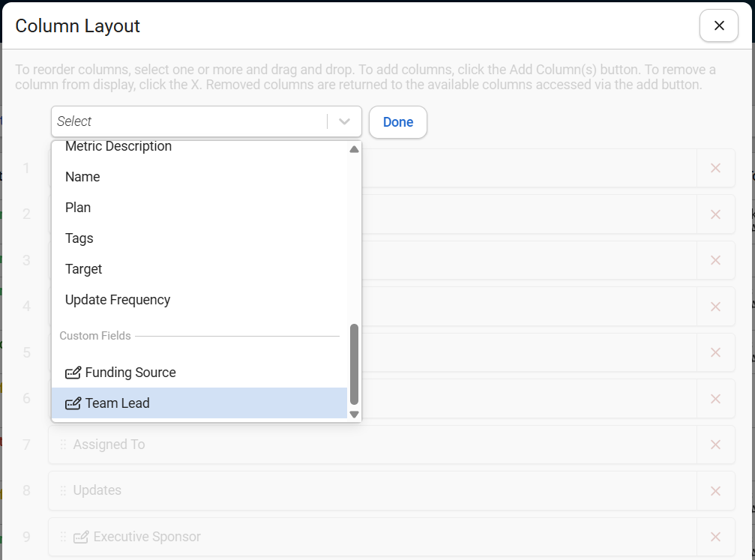
Task: Remove the Updates column
Action: [x=715, y=491]
